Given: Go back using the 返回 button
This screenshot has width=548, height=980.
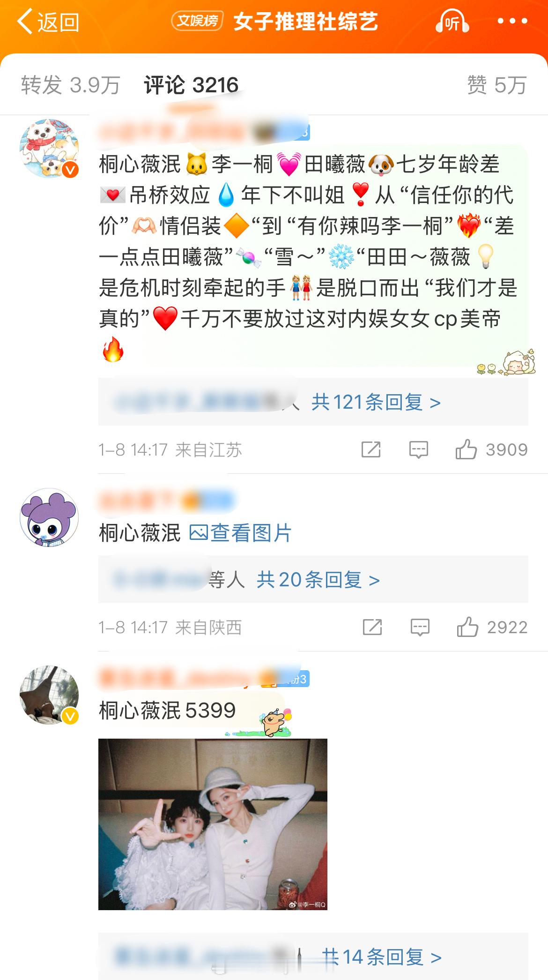Looking at the screenshot, I should click(48, 22).
